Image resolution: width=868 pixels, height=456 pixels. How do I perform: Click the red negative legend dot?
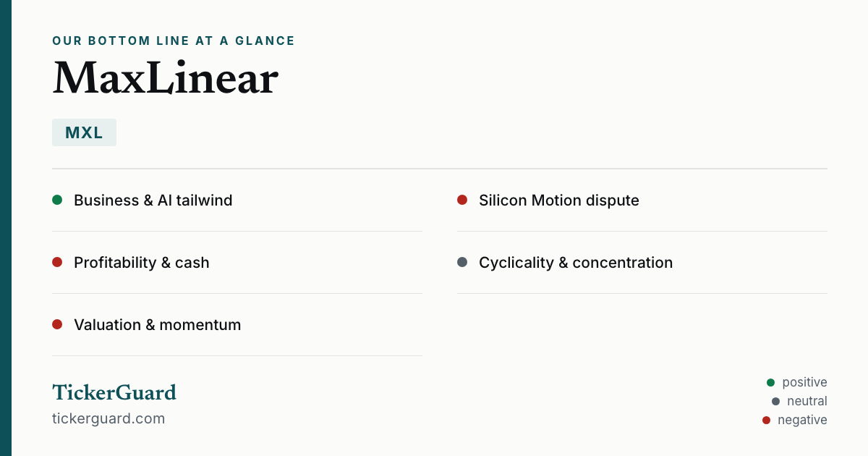[766, 420]
